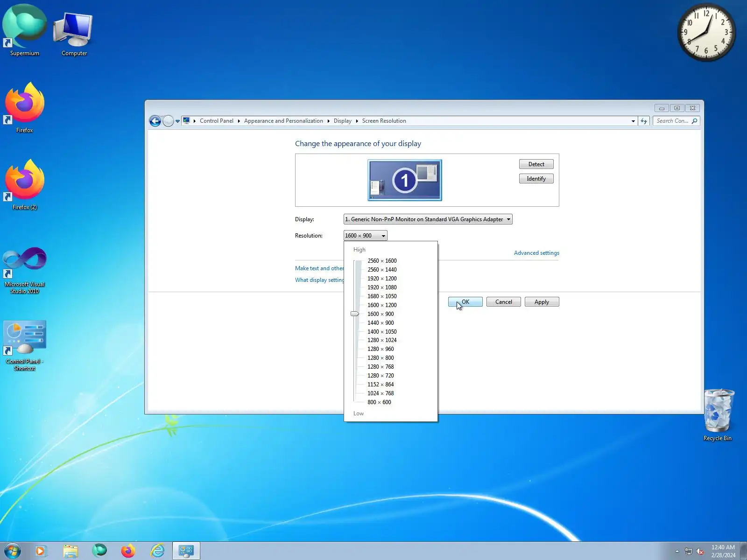Select the Firefox desktop shortcut
The image size is (747, 560).
(x=25, y=107)
